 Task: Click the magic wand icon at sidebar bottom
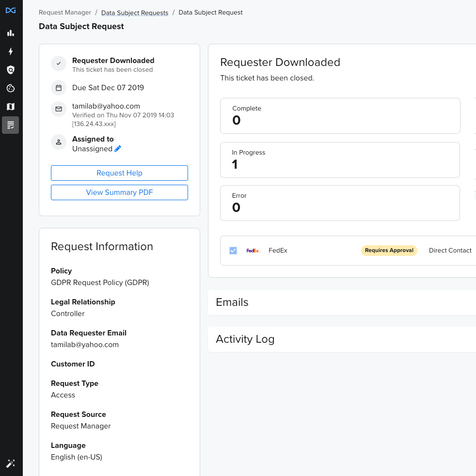(x=10, y=463)
